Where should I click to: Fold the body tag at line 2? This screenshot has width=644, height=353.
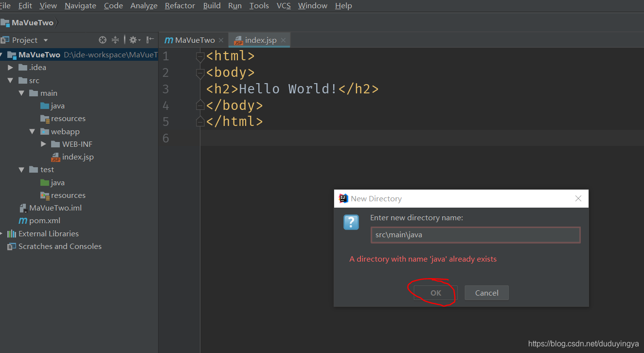click(x=200, y=73)
